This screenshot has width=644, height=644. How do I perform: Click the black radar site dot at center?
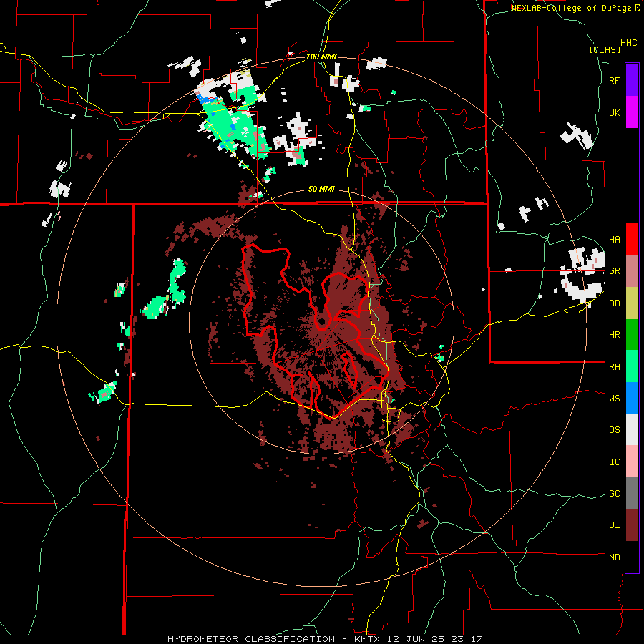point(323,321)
